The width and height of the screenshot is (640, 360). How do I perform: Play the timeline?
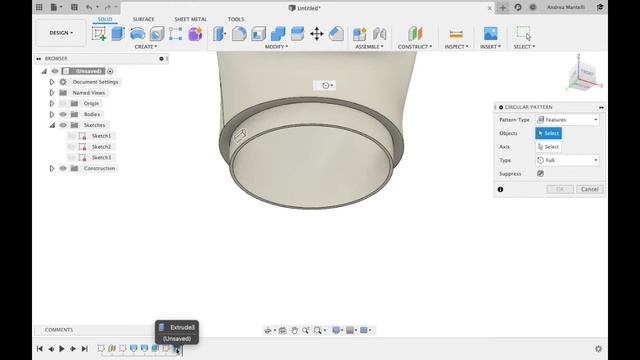(62, 349)
